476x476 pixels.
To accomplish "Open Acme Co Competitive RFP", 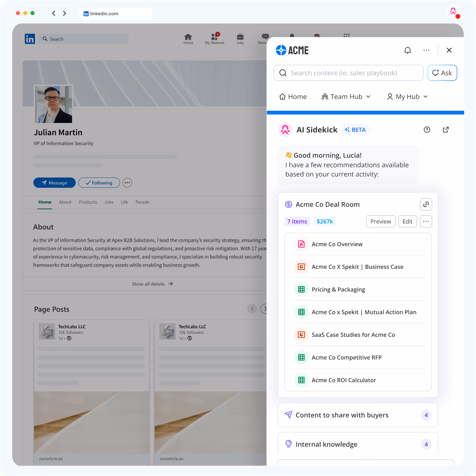I will click(358, 357).
